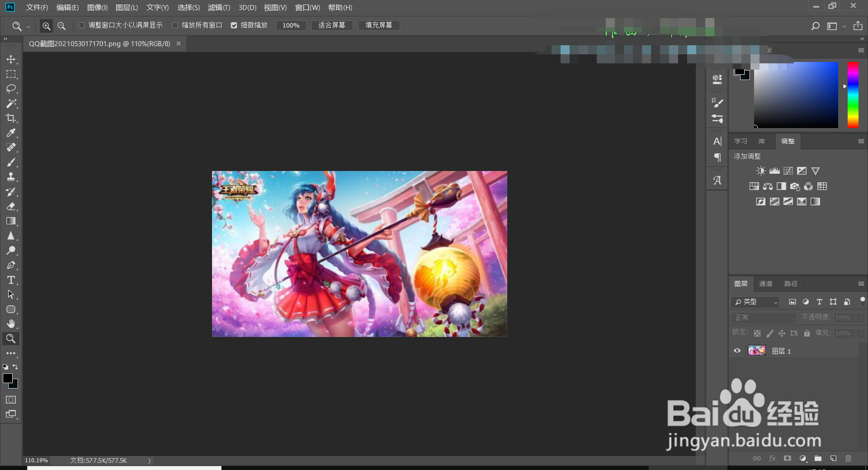Create a new layer group folder
The image size is (868, 470).
click(x=818, y=458)
